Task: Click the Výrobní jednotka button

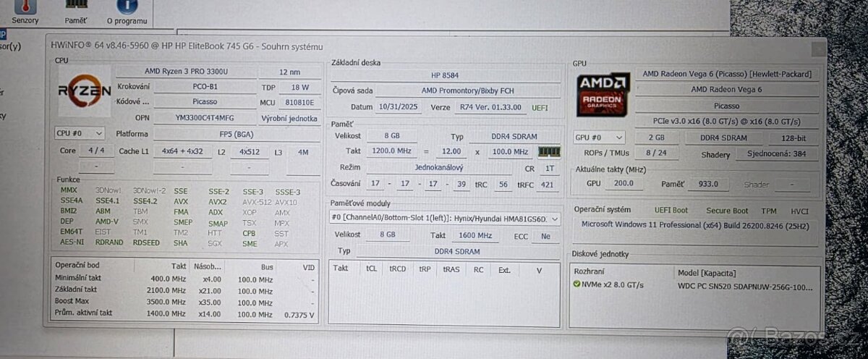Action: pyautogui.click(x=289, y=118)
